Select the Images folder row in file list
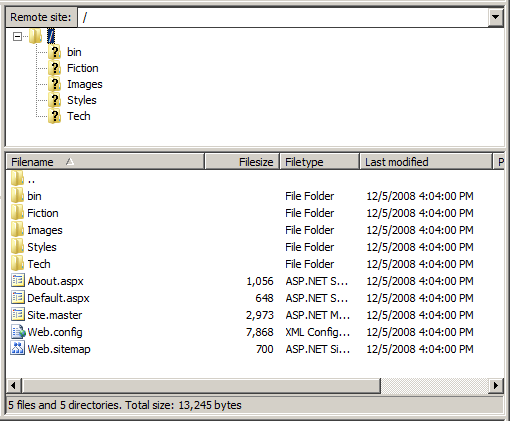 (x=255, y=230)
